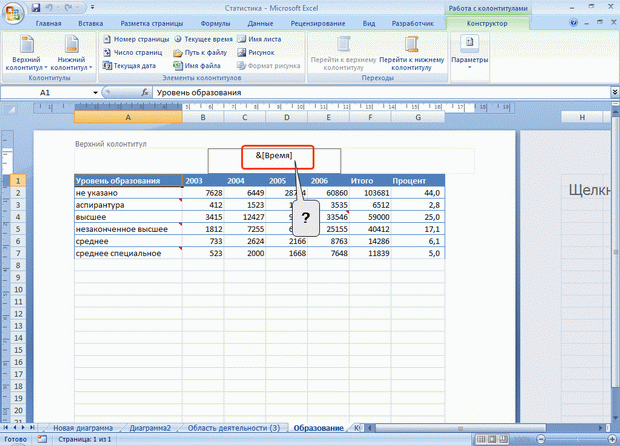Save the workbook via quick access icon
This screenshot has width=620, height=446.
36,8
